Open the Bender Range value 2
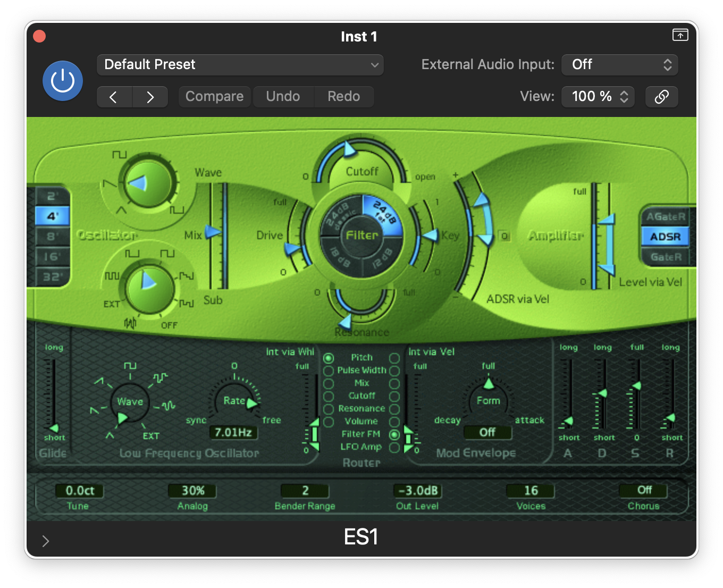Screen dimensions: 723x588 pyautogui.click(x=305, y=491)
